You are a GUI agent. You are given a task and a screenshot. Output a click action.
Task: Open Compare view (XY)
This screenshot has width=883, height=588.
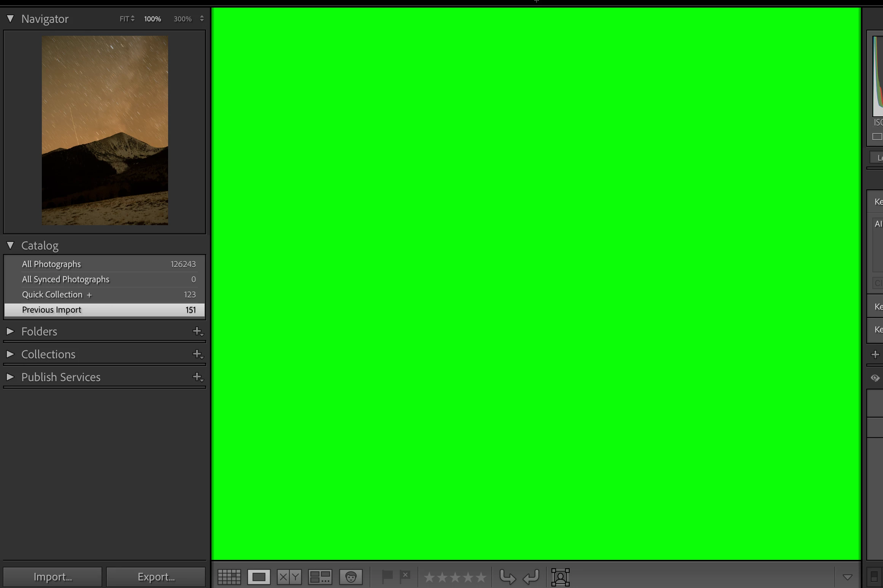click(x=289, y=577)
